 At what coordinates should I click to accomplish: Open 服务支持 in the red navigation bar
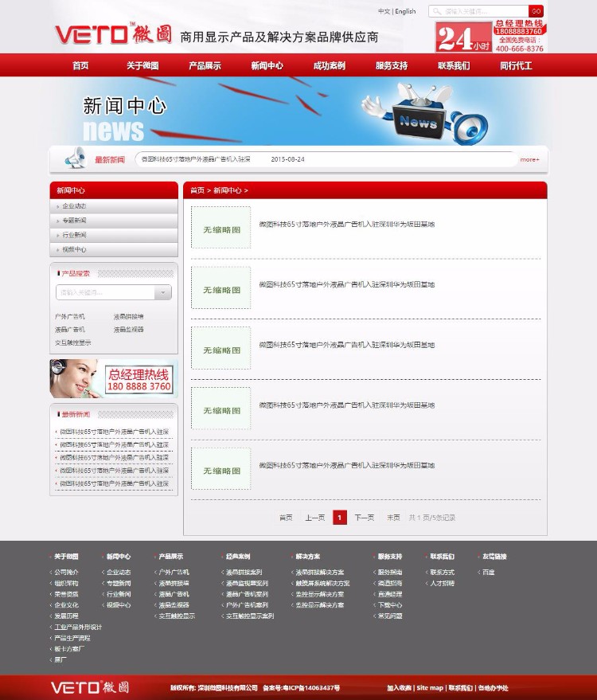click(x=392, y=65)
